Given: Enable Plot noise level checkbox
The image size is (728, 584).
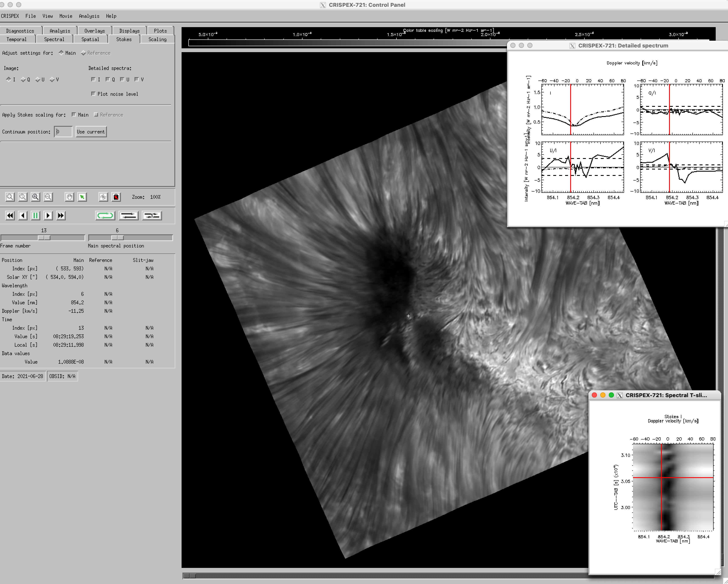Looking at the screenshot, I should [94, 94].
